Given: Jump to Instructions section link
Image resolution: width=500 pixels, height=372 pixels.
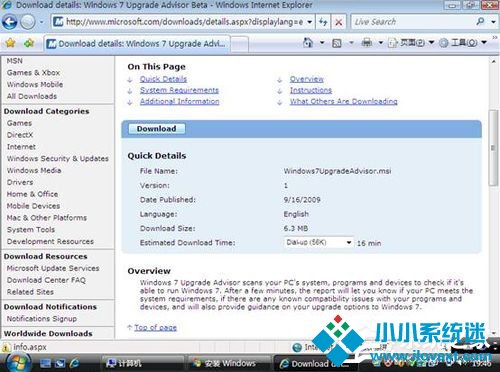Looking at the screenshot, I should (311, 90).
